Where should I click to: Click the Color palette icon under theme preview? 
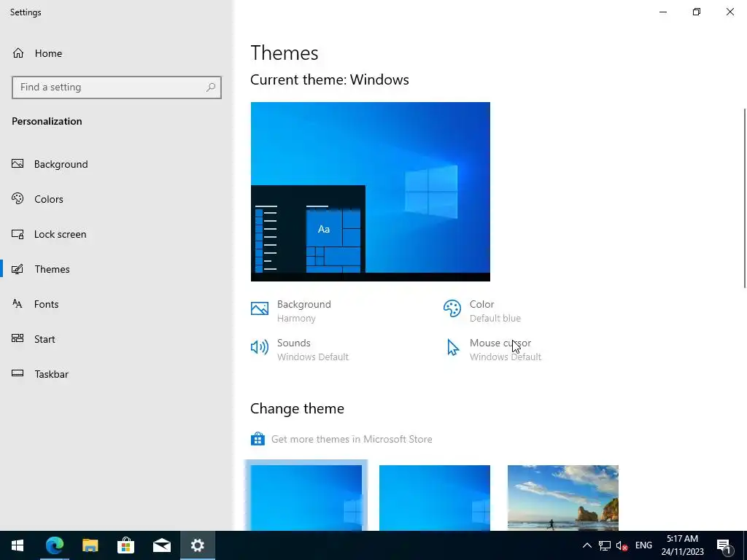tap(452, 308)
